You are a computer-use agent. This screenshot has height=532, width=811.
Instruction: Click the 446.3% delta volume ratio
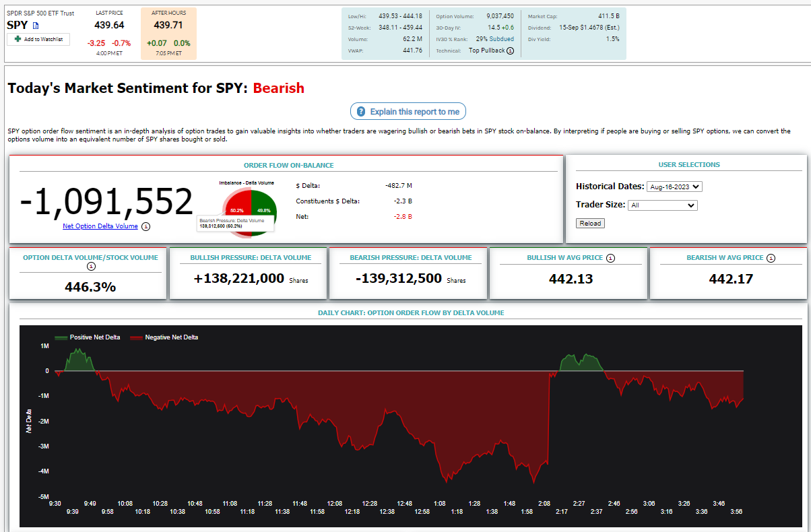(x=90, y=287)
